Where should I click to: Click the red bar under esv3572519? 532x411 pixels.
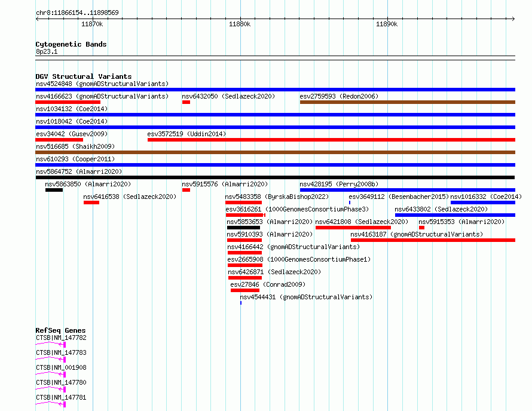(x=332, y=140)
